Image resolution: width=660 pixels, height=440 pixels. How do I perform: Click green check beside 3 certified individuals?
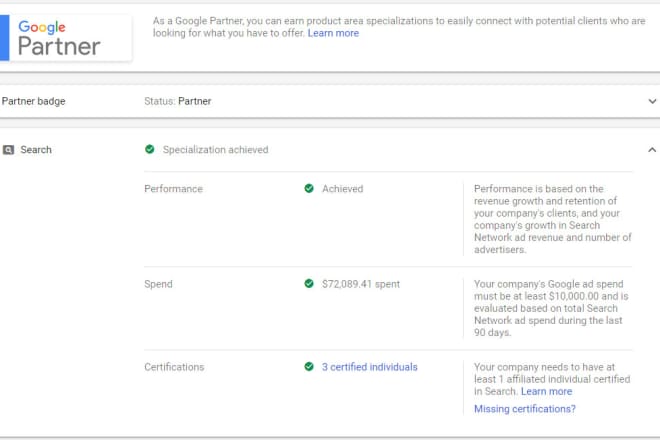point(309,366)
